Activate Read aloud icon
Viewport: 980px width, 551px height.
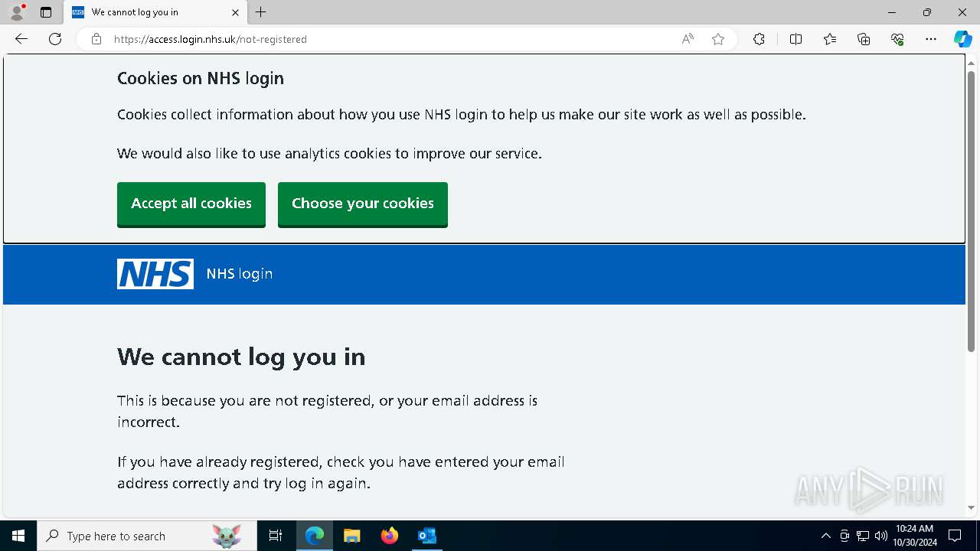(x=688, y=39)
